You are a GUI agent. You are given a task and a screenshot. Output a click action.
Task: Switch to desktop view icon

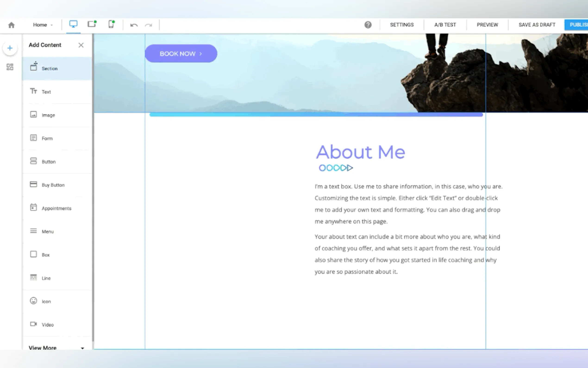tap(73, 24)
